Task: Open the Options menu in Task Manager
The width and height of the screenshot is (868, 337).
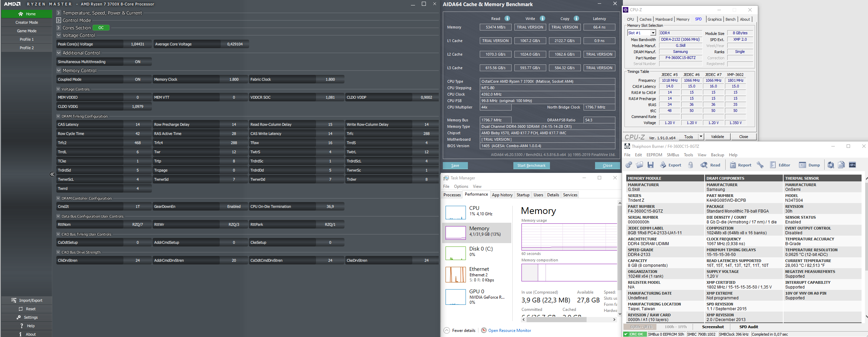Action: [461, 186]
